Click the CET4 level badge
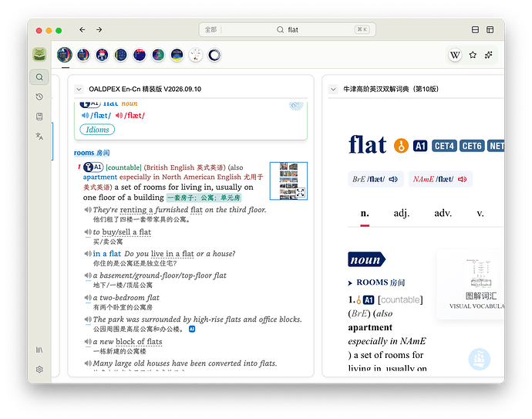The height and width of the screenshot is (419, 532). pyautogui.click(x=444, y=146)
